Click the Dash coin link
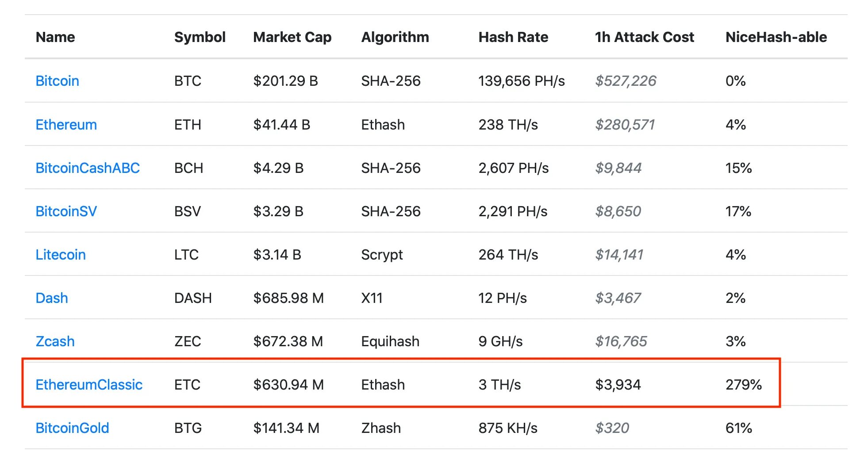 point(52,298)
